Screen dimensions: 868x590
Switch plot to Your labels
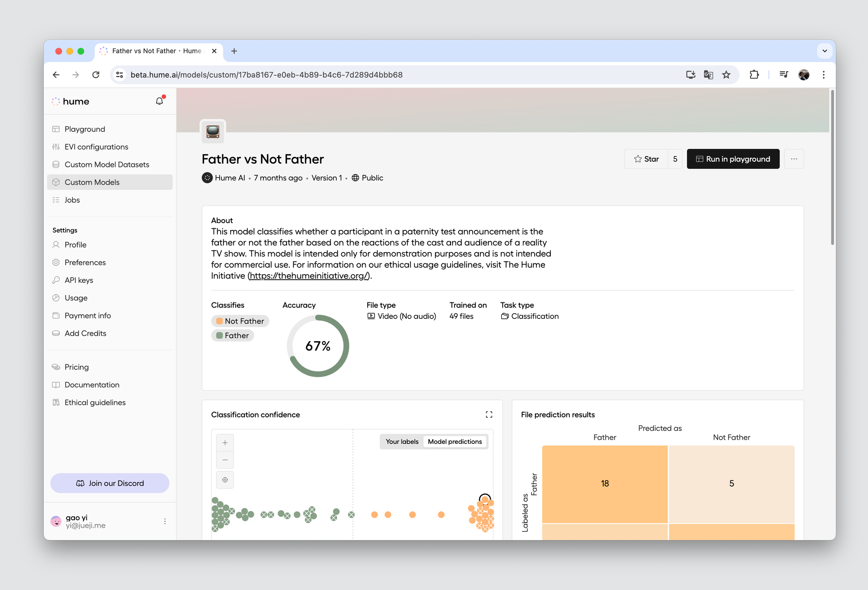point(402,442)
